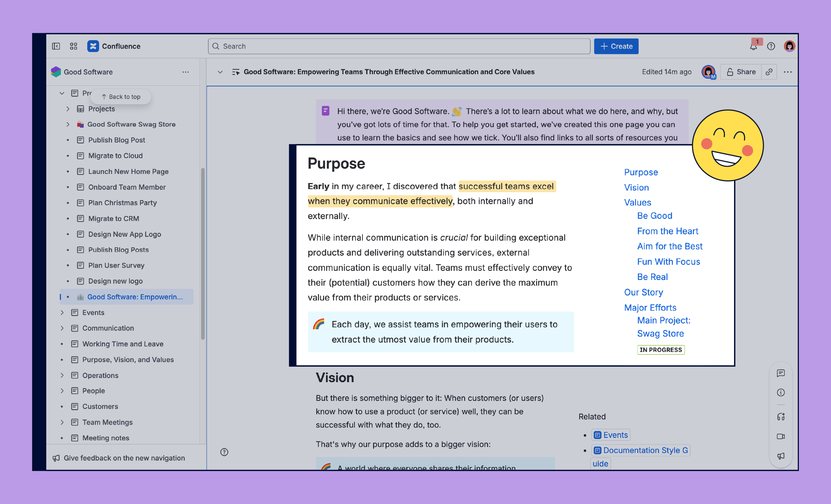Open the notifications bell

(753, 47)
